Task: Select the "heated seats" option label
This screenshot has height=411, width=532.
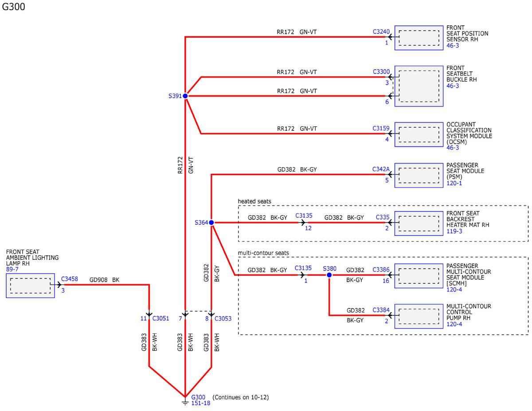Action: (x=254, y=201)
